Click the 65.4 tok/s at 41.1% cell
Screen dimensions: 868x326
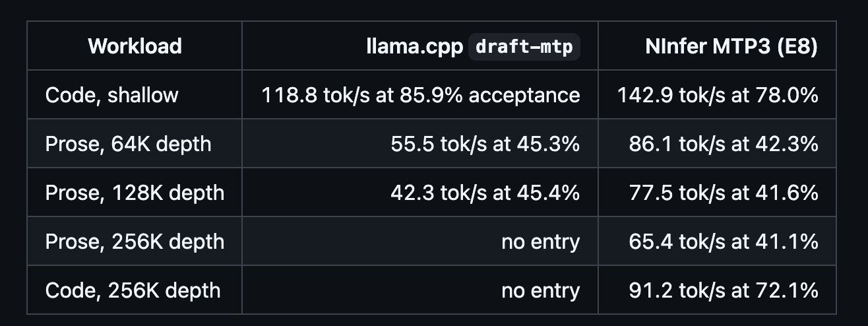pos(717,241)
